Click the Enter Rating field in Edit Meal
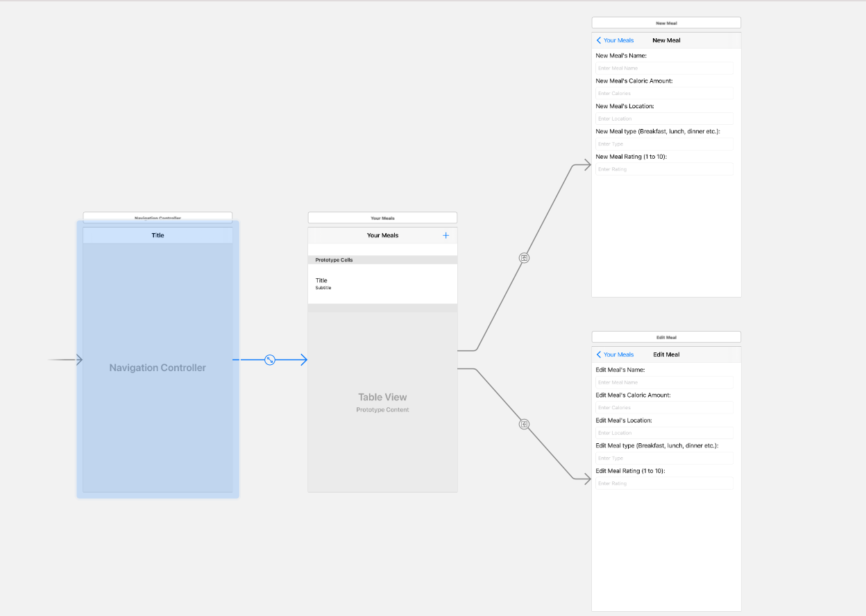 tap(664, 484)
